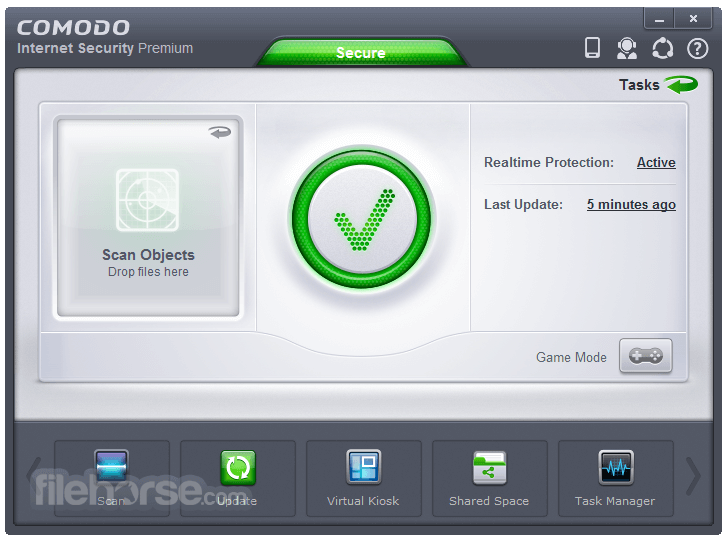Click the share/refresh circular icon in header

(662, 48)
